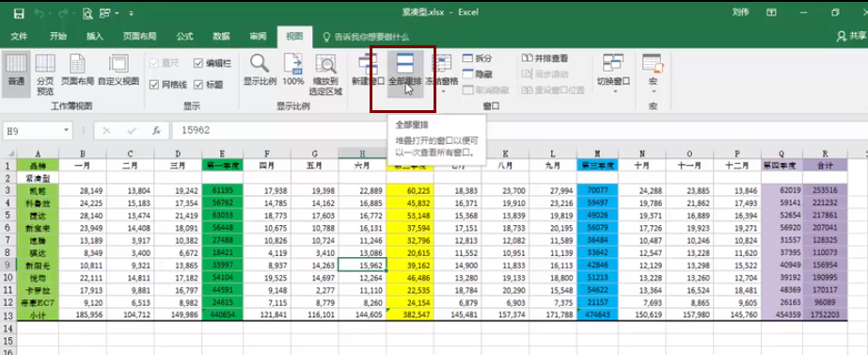Click the user account name 刘伟
This screenshot has height=355, width=868.
(741, 13)
